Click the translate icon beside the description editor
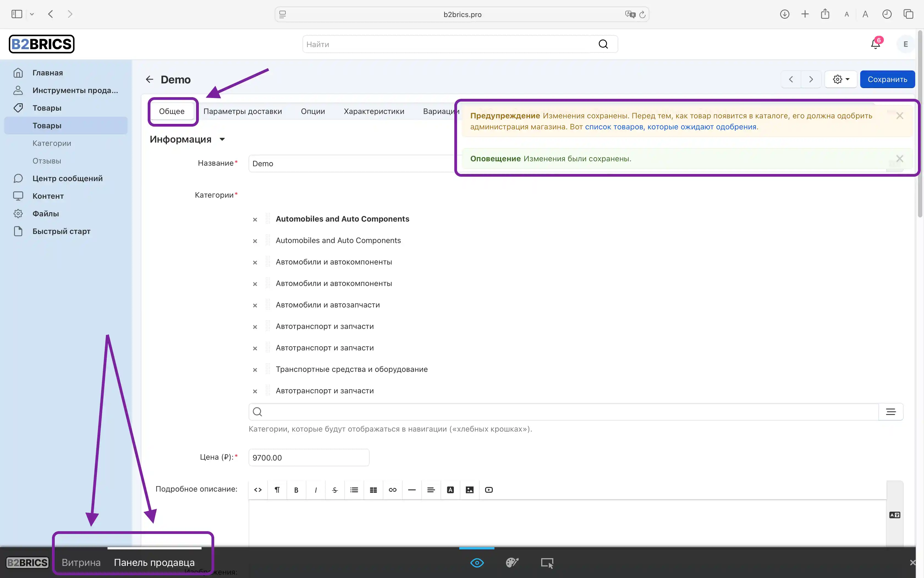The height and width of the screenshot is (578, 924). click(895, 515)
